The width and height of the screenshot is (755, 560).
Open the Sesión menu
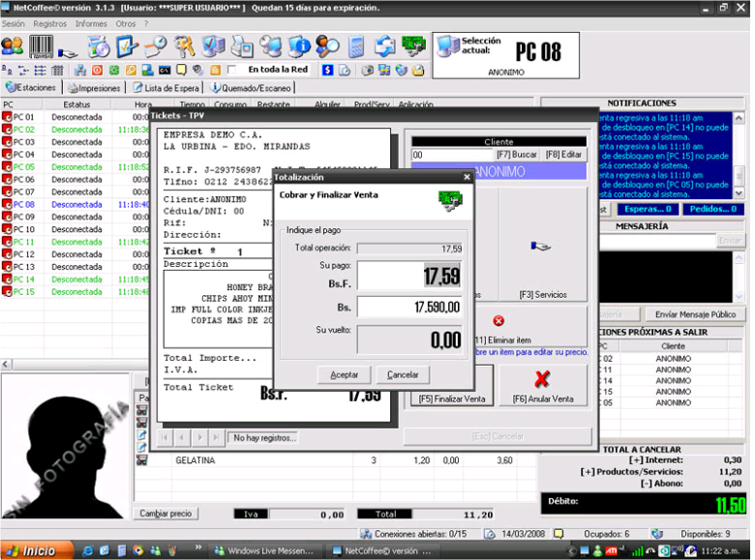[x=13, y=23]
